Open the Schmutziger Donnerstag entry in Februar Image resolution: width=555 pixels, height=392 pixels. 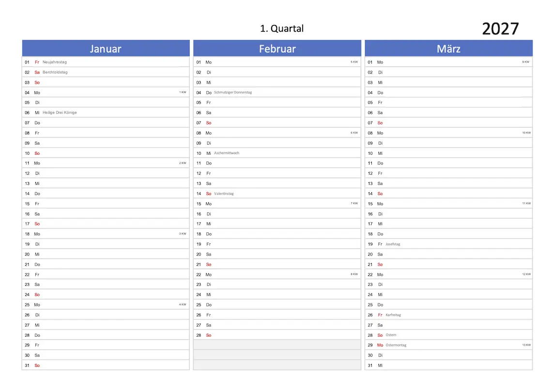233,92
